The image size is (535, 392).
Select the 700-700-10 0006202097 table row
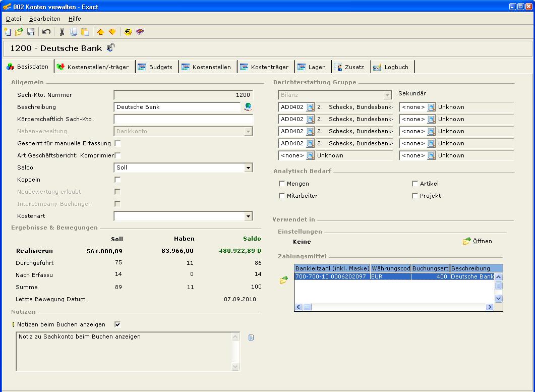pyautogui.click(x=394, y=276)
